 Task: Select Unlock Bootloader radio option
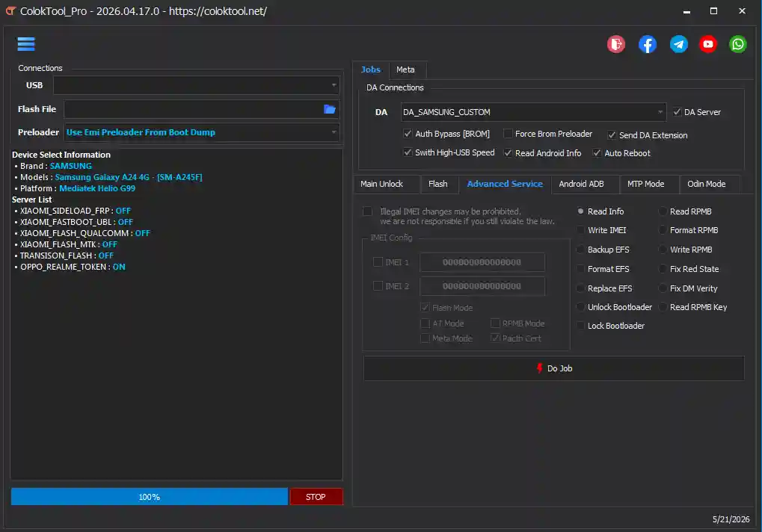[580, 307]
